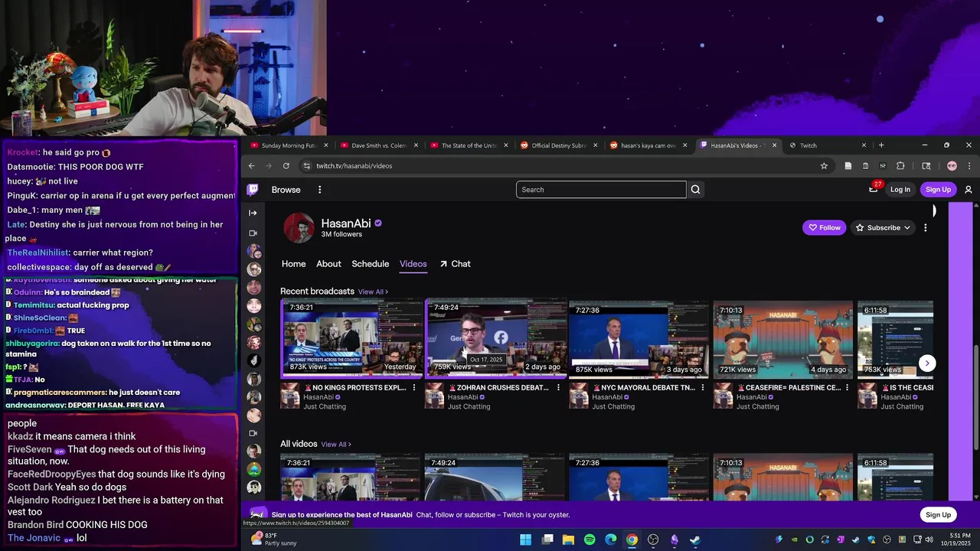The width and height of the screenshot is (980, 551).
Task: Open the NYC MAYORAL DEBATE thumbnail
Action: point(639,341)
